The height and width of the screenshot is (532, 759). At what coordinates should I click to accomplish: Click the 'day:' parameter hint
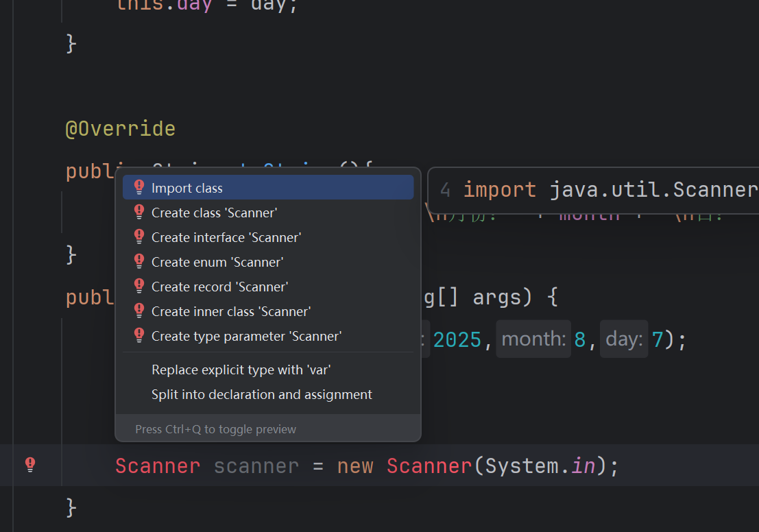[624, 339]
